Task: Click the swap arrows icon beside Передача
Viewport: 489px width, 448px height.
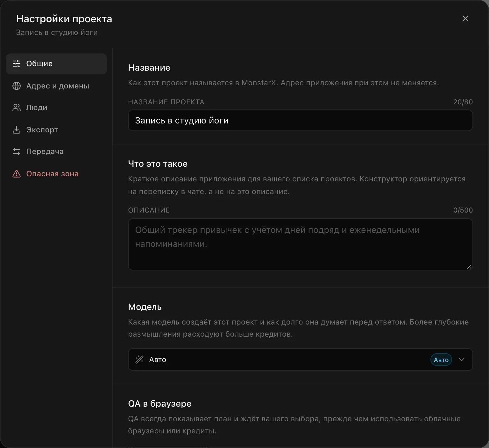Action: [x=17, y=151]
